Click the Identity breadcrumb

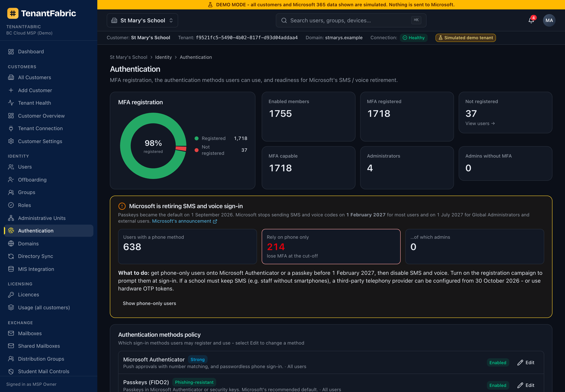[x=163, y=57]
